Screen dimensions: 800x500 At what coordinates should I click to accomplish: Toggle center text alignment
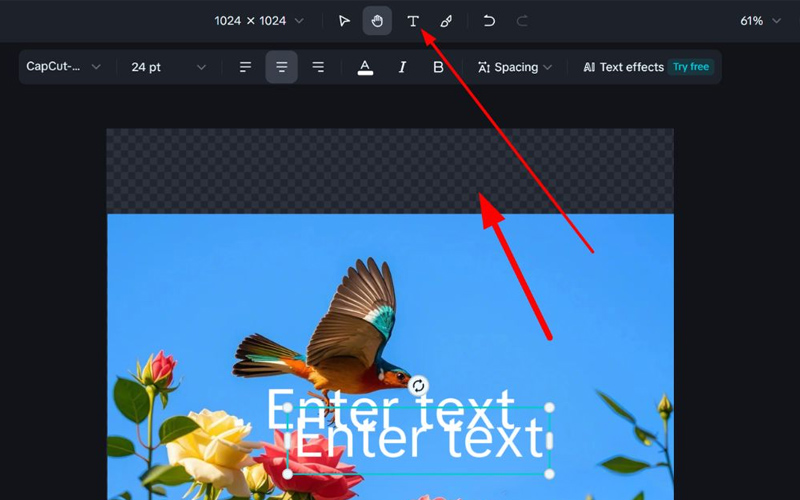point(281,67)
